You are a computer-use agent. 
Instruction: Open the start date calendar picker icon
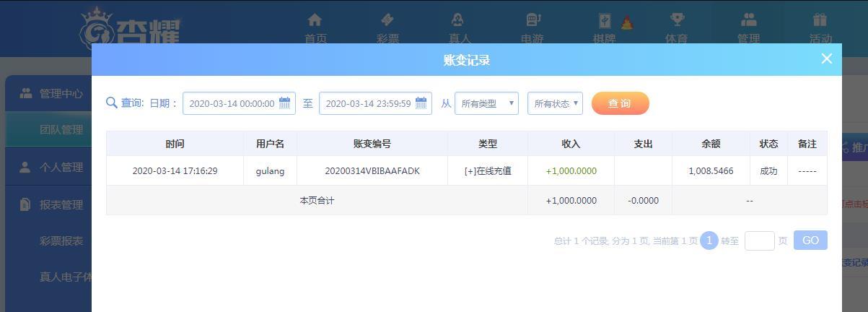[284, 103]
